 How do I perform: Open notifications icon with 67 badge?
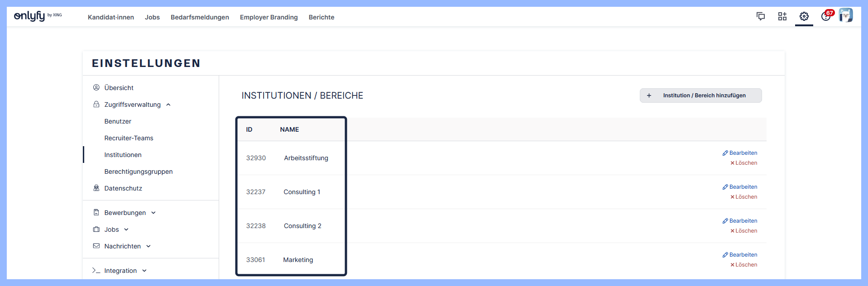click(x=826, y=17)
